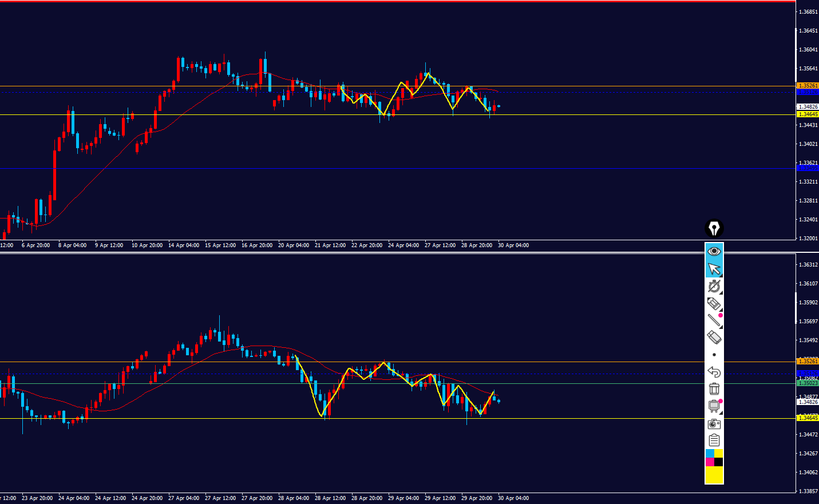Expand whiteboard options via corner arrow
The width and height of the screenshot is (819, 504).
pos(721,413)
